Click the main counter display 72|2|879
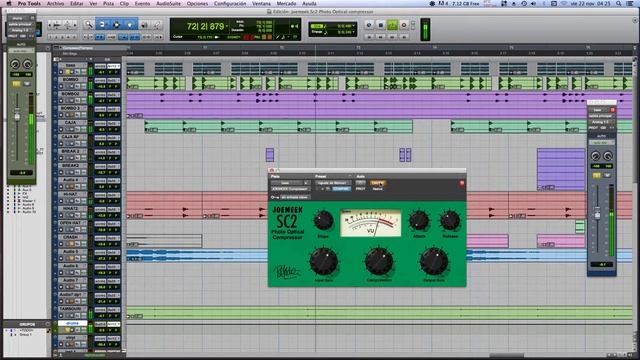Image resolution: width=640 pixels, height=360 pixels. coord(205,27)
